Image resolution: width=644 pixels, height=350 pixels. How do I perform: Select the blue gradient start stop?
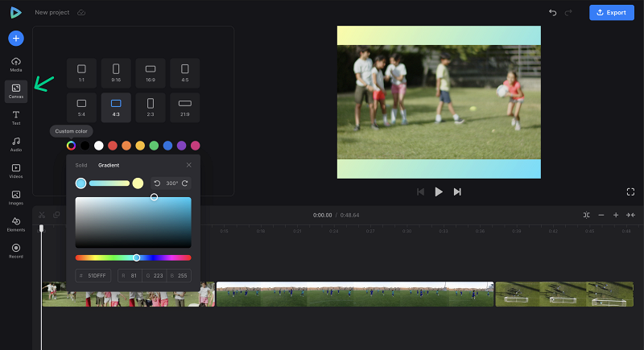[x=81, y=183]
